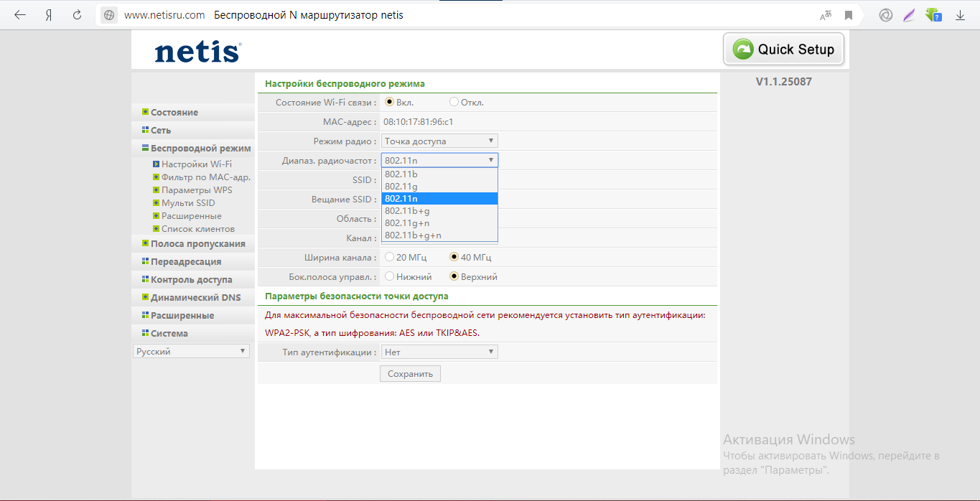Disable Wi-Fi with Откл. radio button

(x=454, y=102)
